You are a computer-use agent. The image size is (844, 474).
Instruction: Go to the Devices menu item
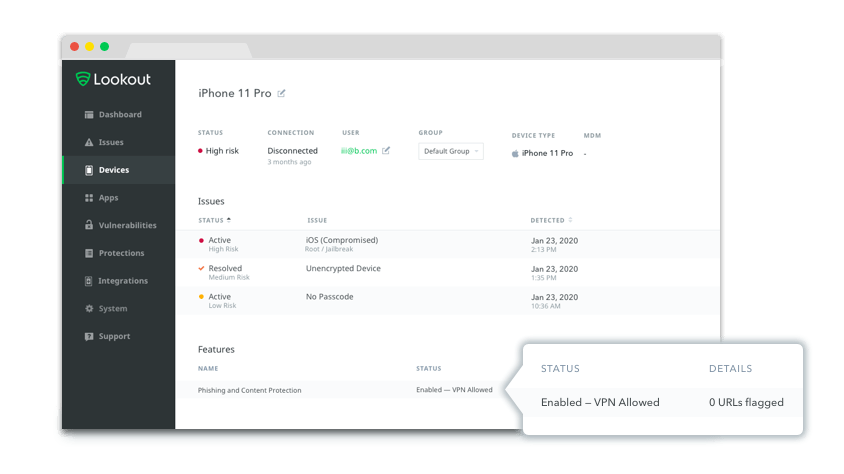pyautogui.click(x=113, y=170)
